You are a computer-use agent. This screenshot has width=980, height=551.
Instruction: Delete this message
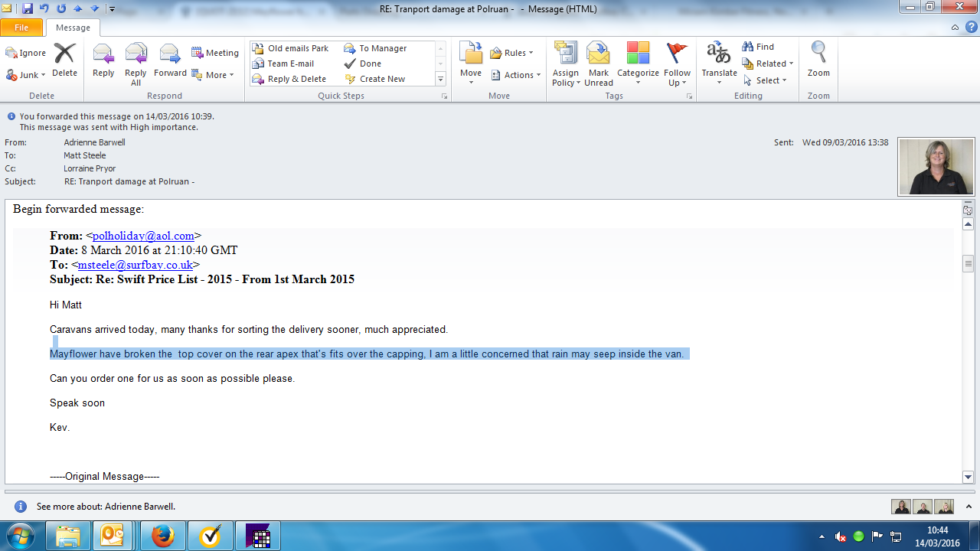[x=64, y=60]
